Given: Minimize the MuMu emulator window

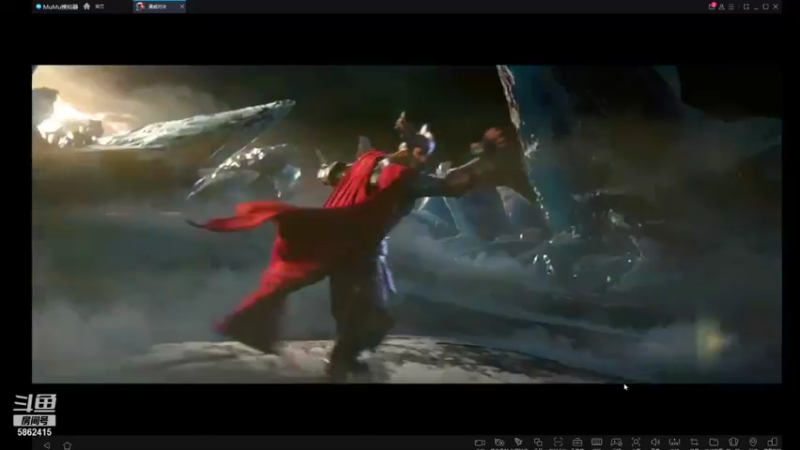Looking at the screenshot, I should [x=756, y=7].
